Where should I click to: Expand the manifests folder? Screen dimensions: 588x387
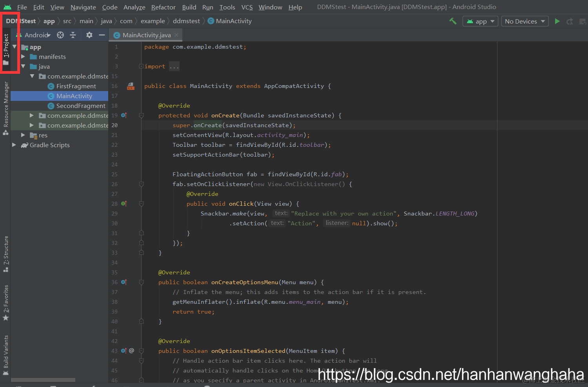[x=23, y=57]
